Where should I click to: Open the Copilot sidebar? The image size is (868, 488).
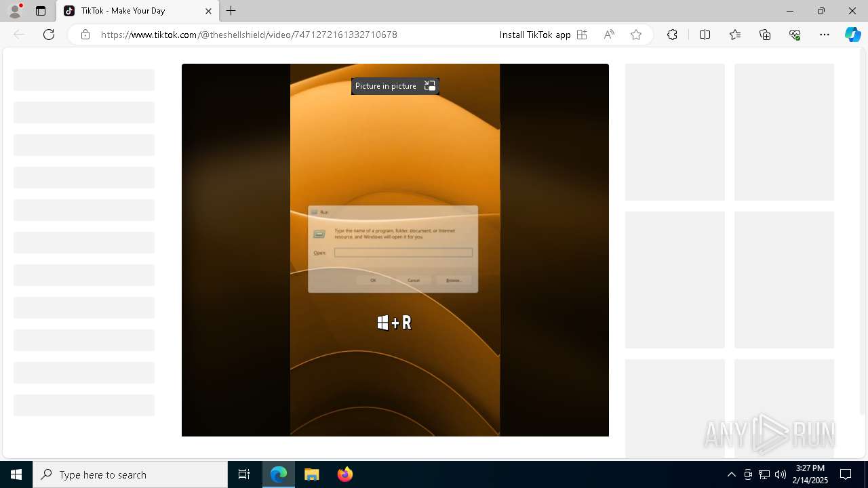pyautogui.click(x=852, y=35)
